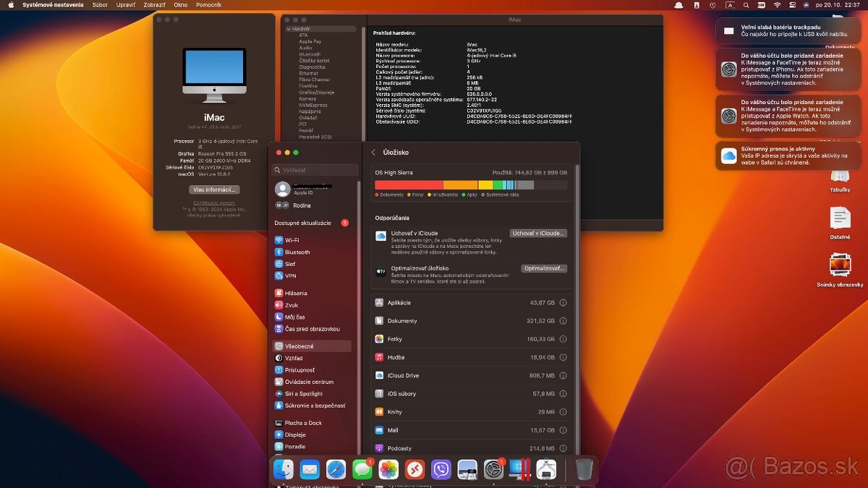Click the Optimalizovať storage button
Viewport: 868px width, 488px height.
545,268
